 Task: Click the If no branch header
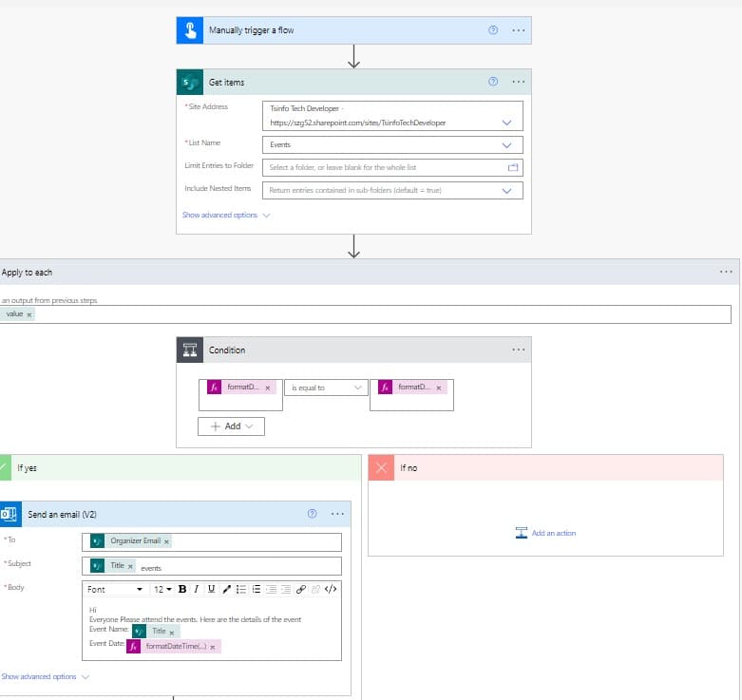coord(545,467)
